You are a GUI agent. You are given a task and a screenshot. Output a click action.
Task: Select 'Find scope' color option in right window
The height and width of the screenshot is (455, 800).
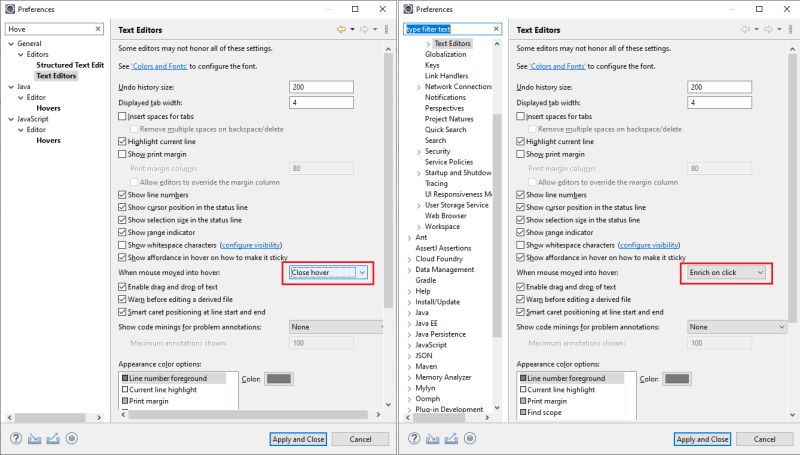point(544,412)
